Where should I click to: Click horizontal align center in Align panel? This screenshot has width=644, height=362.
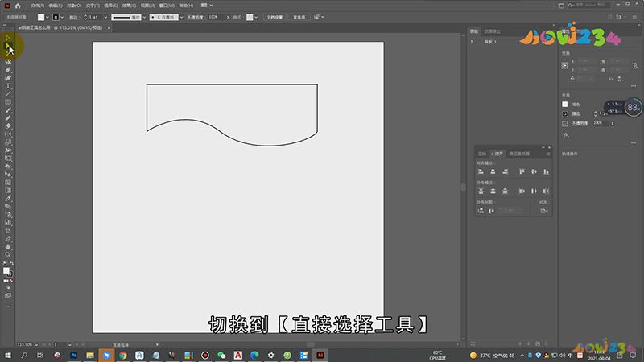click(x=493, y=171)
